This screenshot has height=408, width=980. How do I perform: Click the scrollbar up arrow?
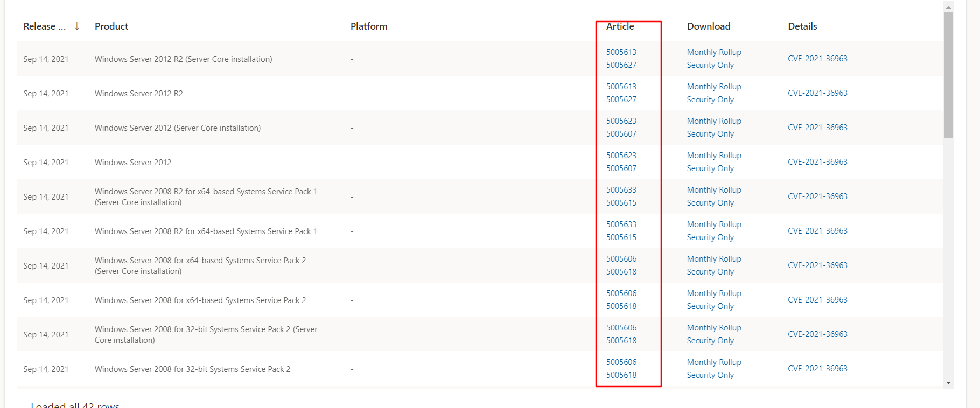(948, 7)
